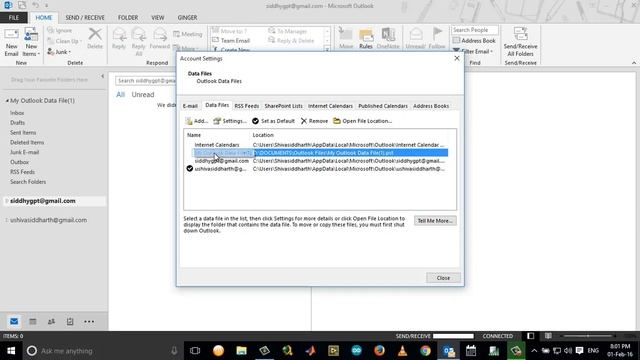Open Search Folders in folder pane
The height and width of the screenshot is (360, 640).
coord(28,182)
